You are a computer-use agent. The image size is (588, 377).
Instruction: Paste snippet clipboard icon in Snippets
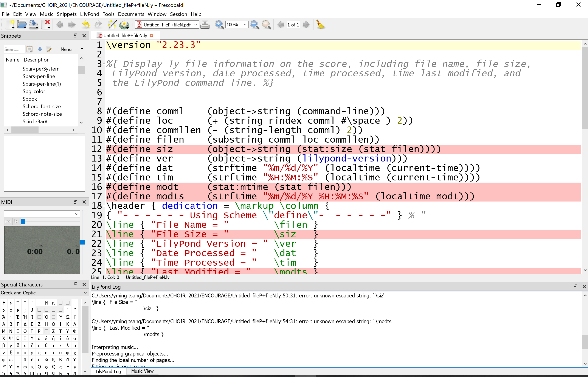29,49
